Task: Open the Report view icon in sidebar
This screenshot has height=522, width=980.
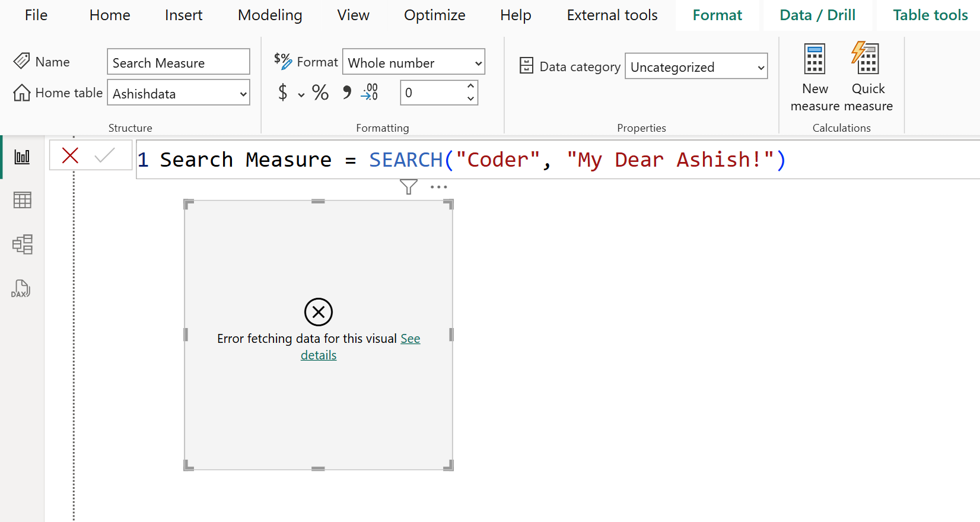Action: pyautogui.click(x=22, y=157)
